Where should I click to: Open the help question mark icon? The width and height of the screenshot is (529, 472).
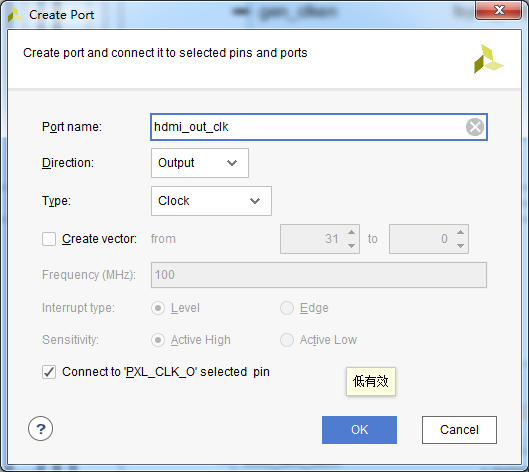click(40, 429)
